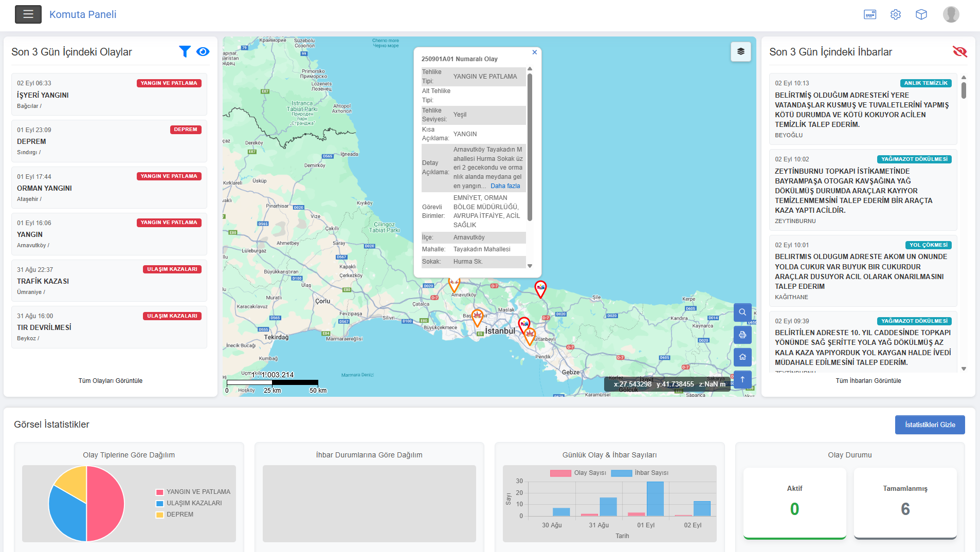The image size is (980, 552).
Task: Open settings gear icon in header
Action: tap(896, 14)
